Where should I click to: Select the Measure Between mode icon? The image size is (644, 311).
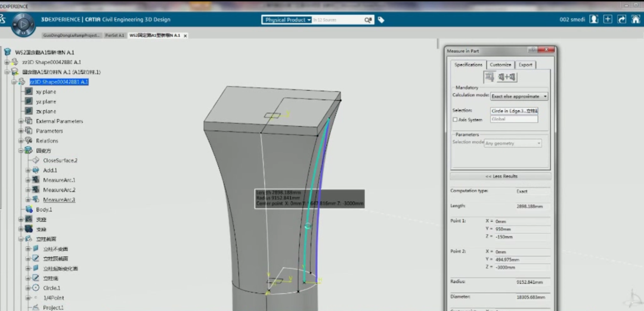point(507,77)
